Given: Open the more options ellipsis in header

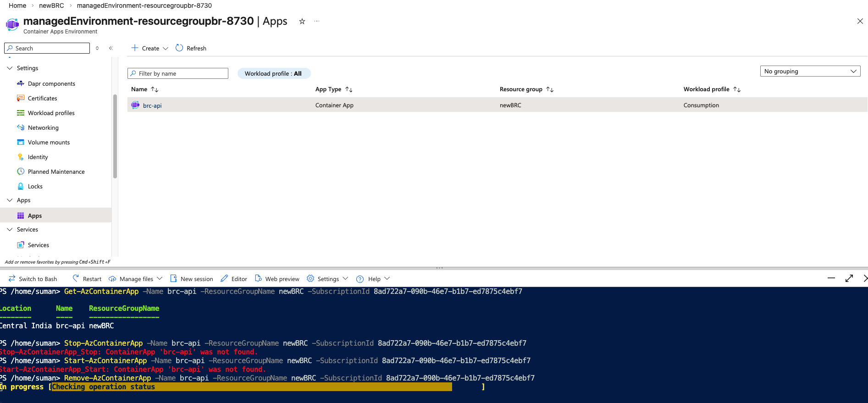Looking at the screenshot, I should 317,21.
